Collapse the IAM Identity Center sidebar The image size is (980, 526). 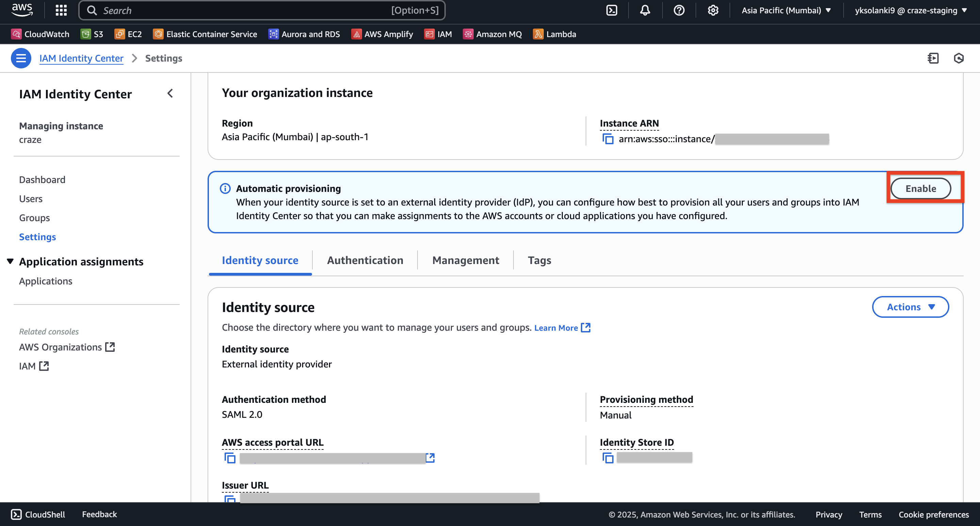170,94
